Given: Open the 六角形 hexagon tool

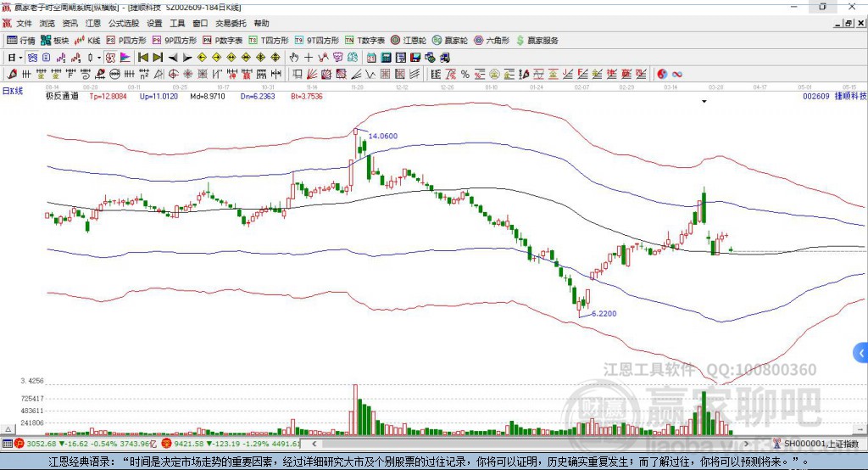Looking at the screenshot, I should 492,41.
